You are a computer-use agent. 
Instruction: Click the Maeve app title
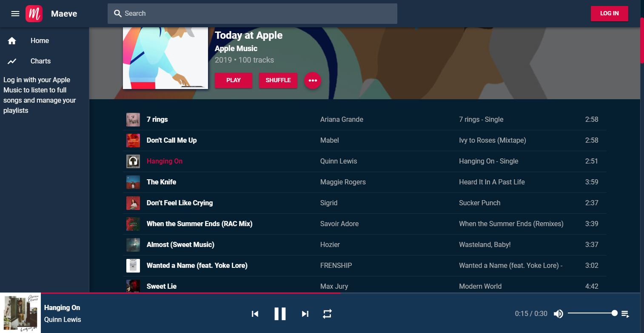pos(64,14)
